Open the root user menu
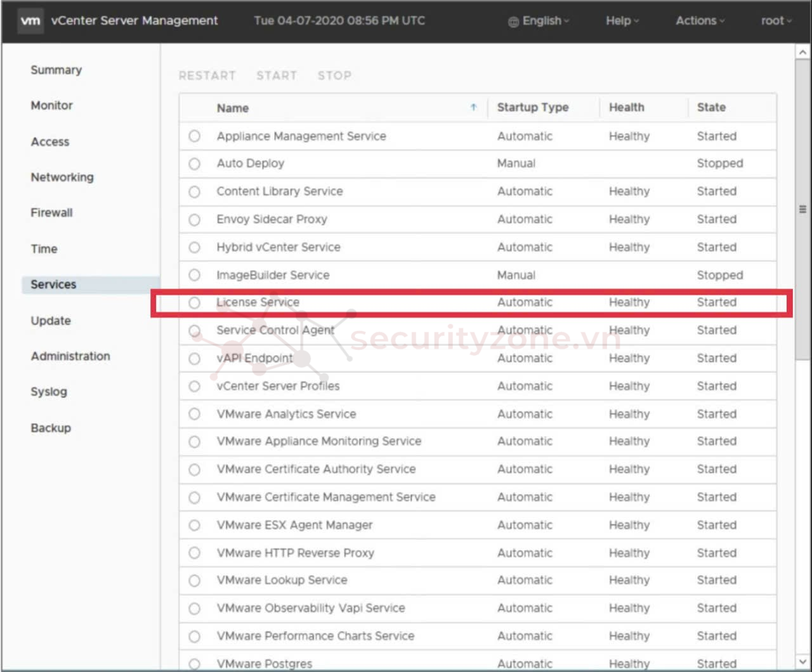The image size is (812, 672). coord(776,21)
